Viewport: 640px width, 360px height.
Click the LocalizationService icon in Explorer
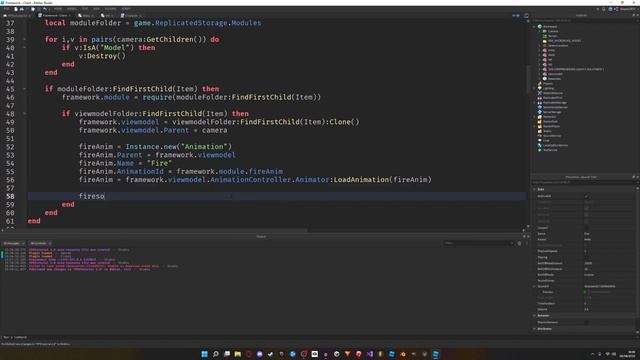pos(540,145)
